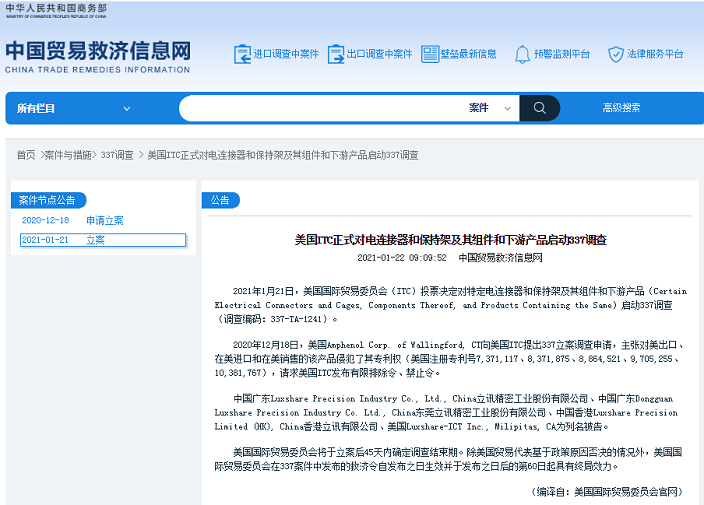
Task: Select 2020-12-18 申请立案 node
Action: (x=72, y=220)
